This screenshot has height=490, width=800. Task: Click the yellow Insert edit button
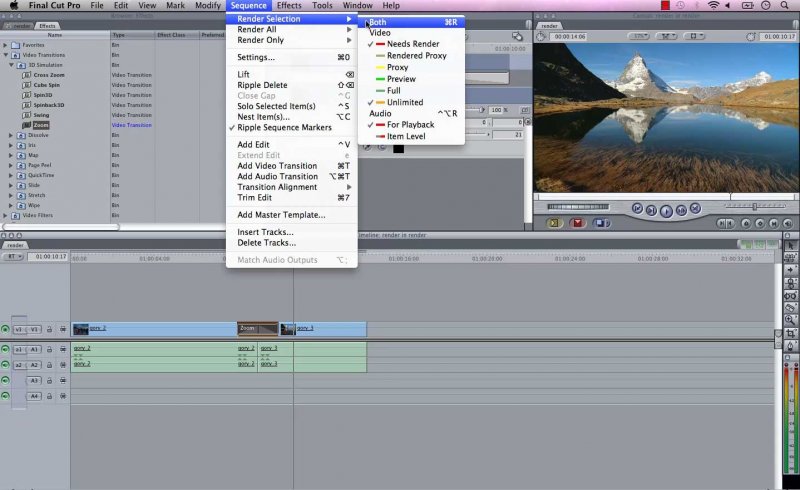pyautogui.click(x=555, y=224)
